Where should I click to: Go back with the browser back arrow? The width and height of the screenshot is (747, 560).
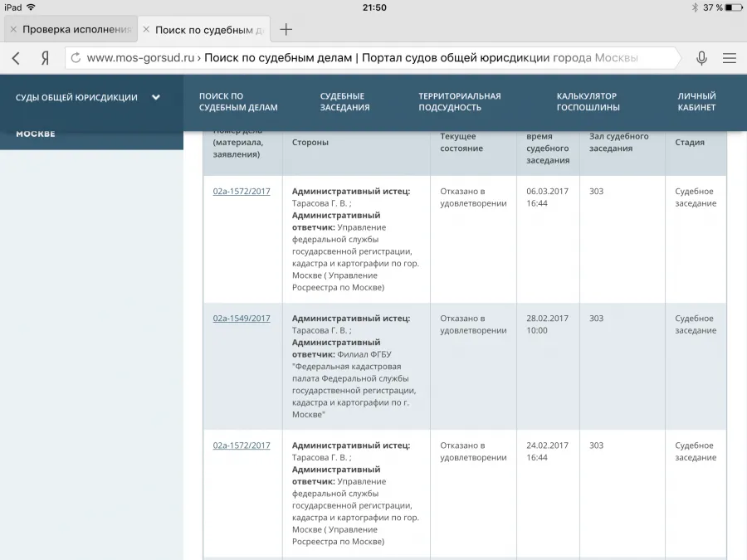pyautogui.click(x=16, y=58)
